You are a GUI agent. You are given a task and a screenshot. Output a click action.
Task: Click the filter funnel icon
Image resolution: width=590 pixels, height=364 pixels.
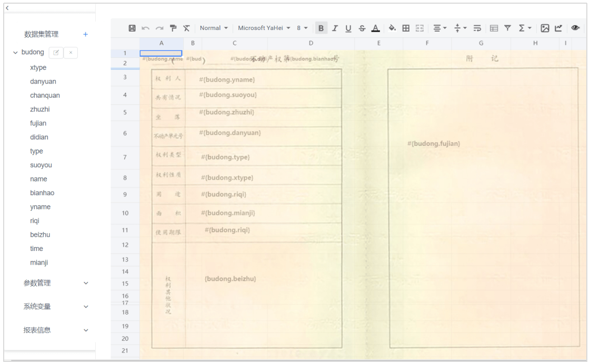pyautogui.click(x=507, y=28)
